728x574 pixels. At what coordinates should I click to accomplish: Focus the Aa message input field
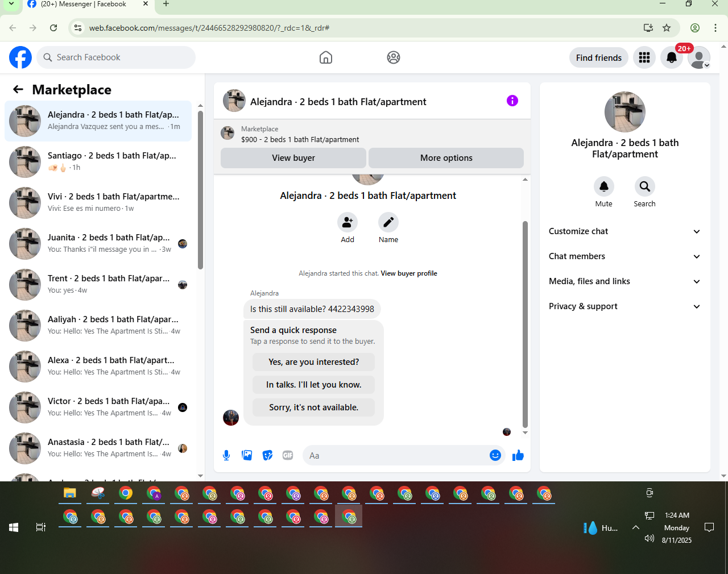pyautogui.click(x=396, y=455)
